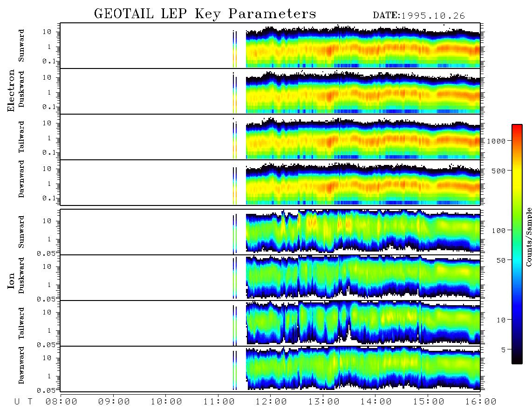
Task: Click the "500" colorbar scale value
Action: (x=498, y=171)
